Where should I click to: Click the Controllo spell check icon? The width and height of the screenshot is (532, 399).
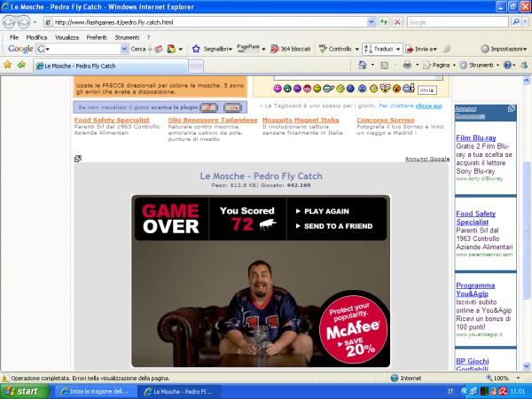pyautogui.click(x=323, y=49)
